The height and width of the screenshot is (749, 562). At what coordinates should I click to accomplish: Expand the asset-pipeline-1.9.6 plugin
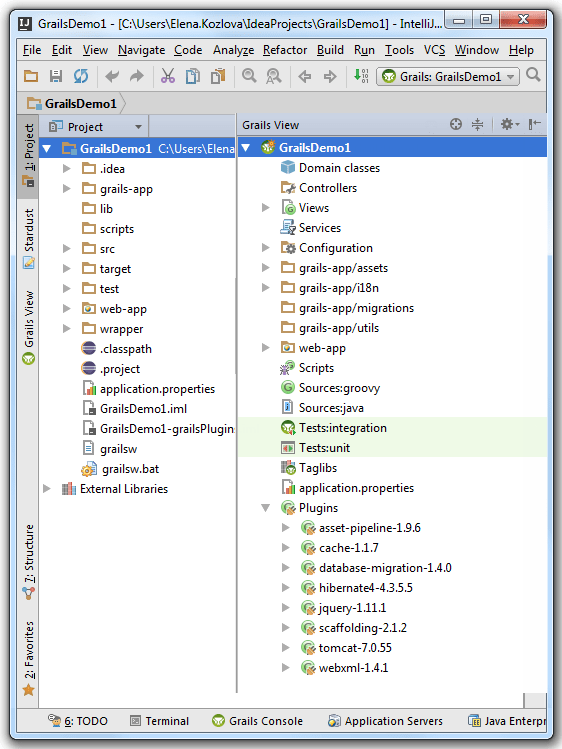coord(286,528)
